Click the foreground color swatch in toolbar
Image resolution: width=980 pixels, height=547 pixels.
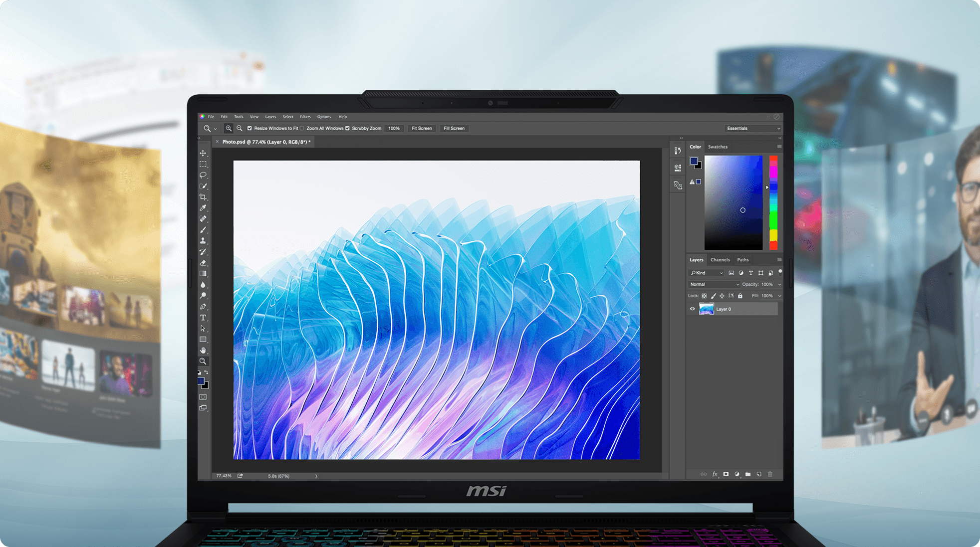201,381
